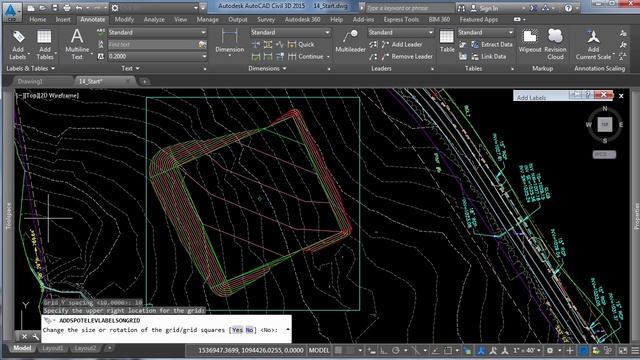Image resolution: width=640 pixels, height=360 pixels.
Task: Choose Yes in the command line prompt
Action: (238, 330)
